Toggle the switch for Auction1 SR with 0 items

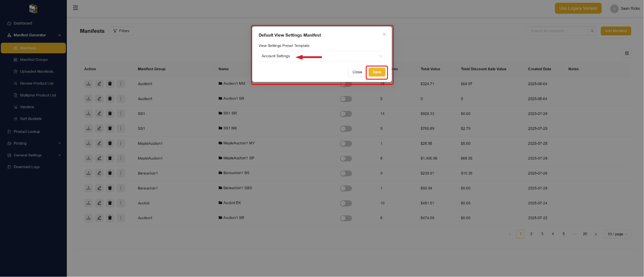346,99
